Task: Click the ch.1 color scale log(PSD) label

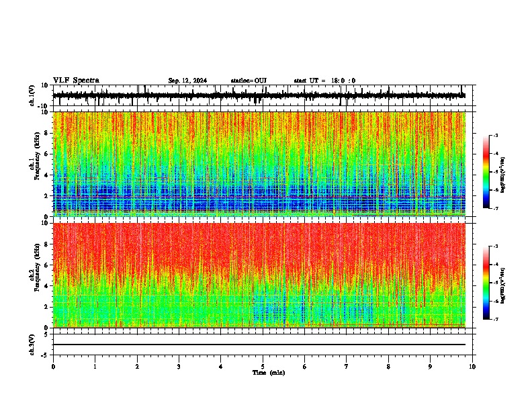Action: pos(503,175)
